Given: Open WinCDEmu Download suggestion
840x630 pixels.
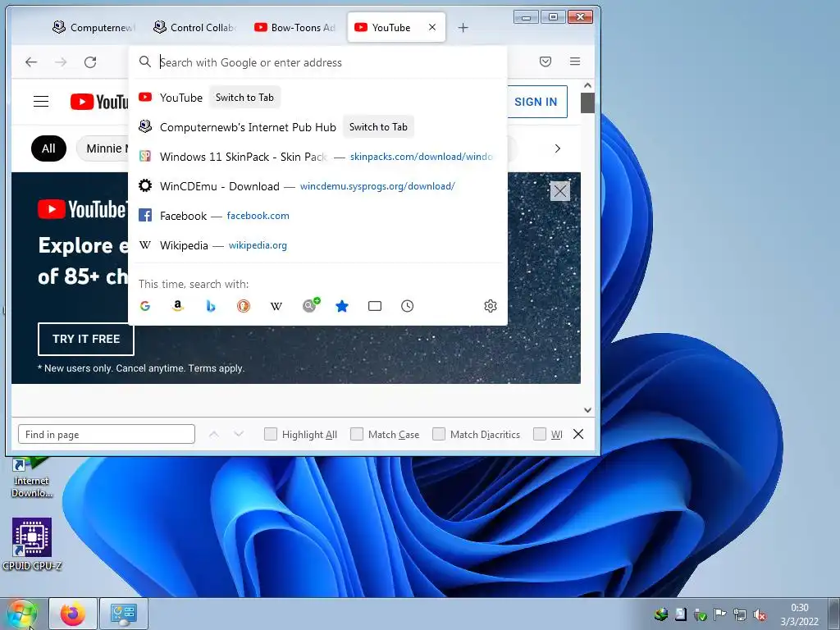Looking at the screenshot, I should click(317, 186).
